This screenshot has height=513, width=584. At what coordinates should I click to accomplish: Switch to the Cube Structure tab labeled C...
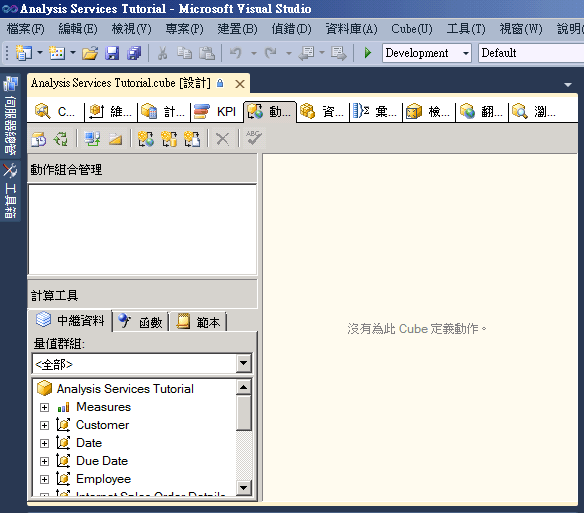pos(56,111)
